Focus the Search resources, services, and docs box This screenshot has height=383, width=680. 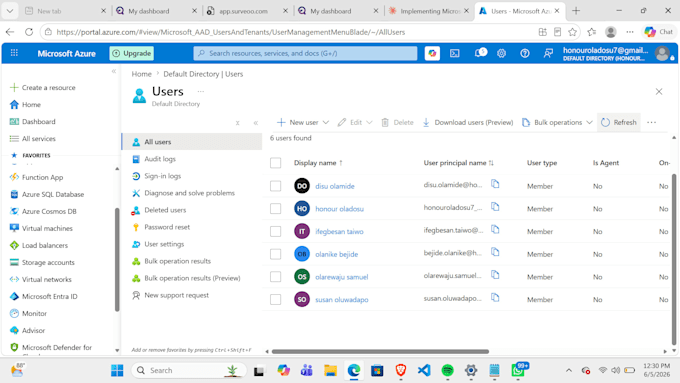coord(305,53)
